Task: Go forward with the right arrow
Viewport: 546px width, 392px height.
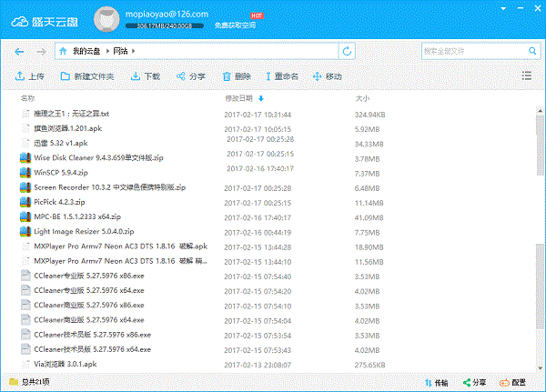Action: tap(41, 52)
